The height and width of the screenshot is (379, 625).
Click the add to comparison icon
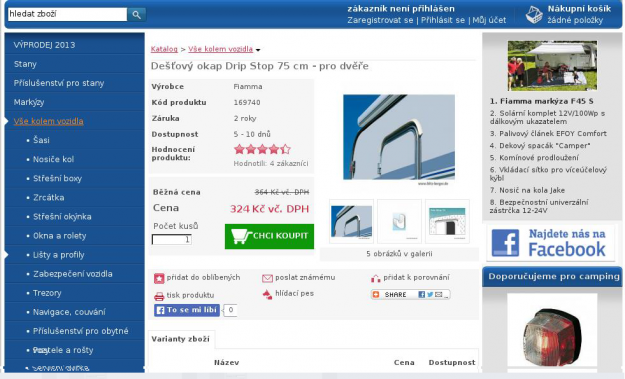(375, 278)
